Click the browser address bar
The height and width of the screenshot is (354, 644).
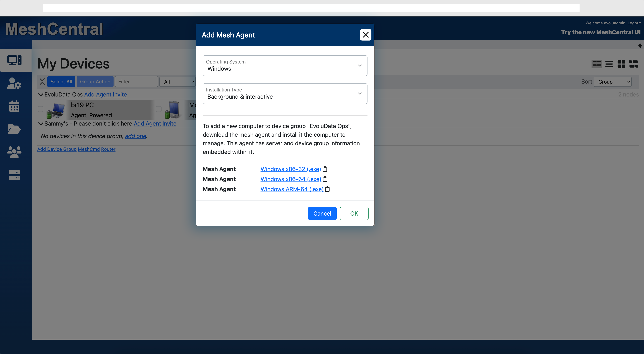311,8
